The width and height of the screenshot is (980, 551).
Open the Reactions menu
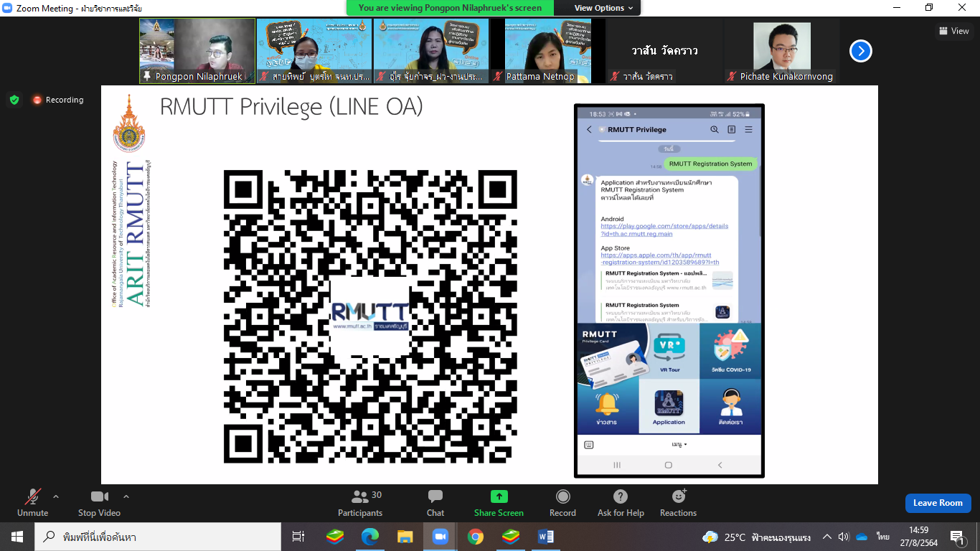coord(678,502)
